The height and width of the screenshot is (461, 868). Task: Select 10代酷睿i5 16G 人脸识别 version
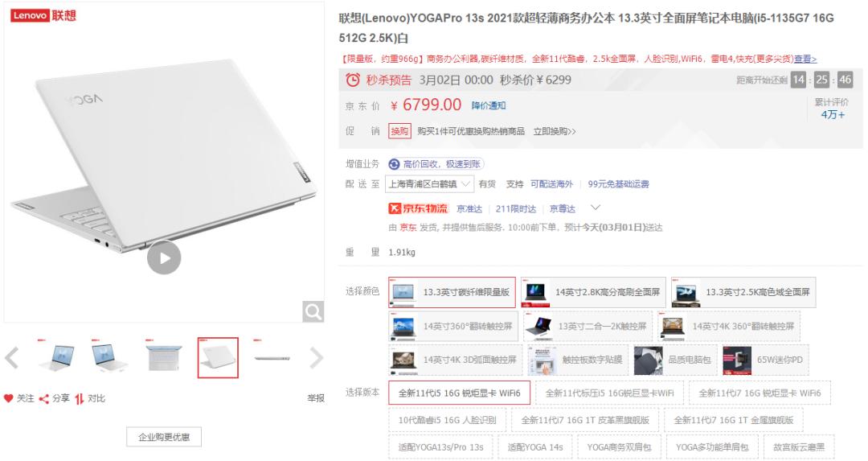coord(448,420)
